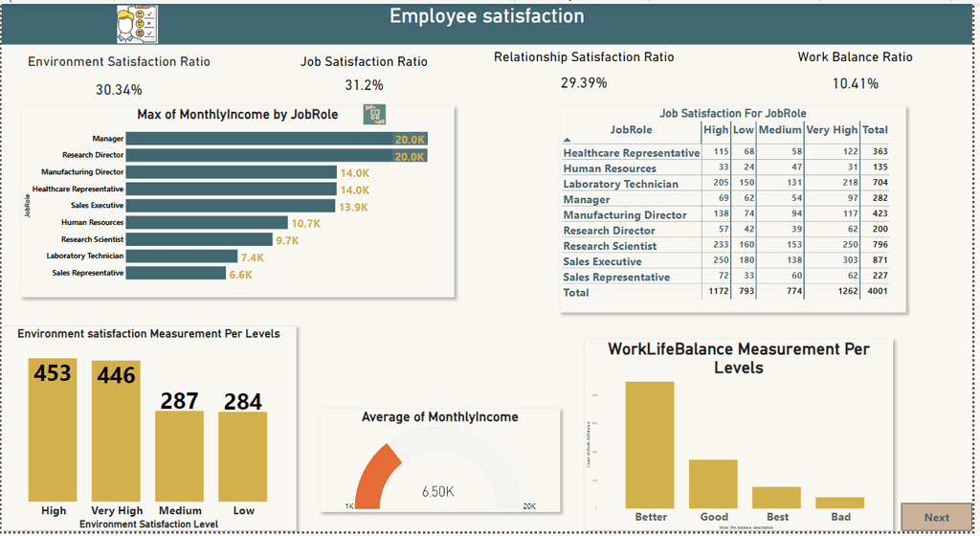Viewport: 980px width, 536px height.
Task: Click the drill-through icon beside MonthlyIncome chart title
Action: click(374, 114)
